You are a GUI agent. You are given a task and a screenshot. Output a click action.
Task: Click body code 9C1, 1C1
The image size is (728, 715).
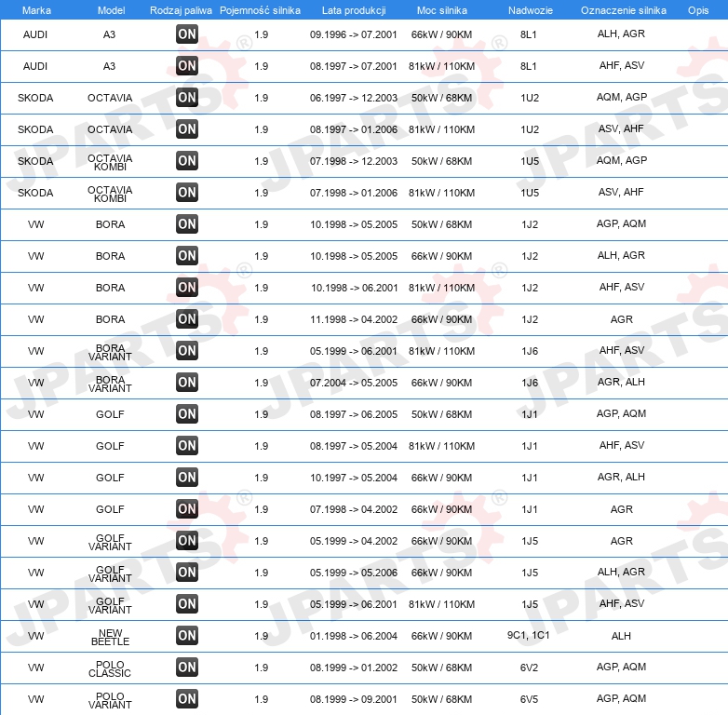pyautogui.click(x=529, y=635)
